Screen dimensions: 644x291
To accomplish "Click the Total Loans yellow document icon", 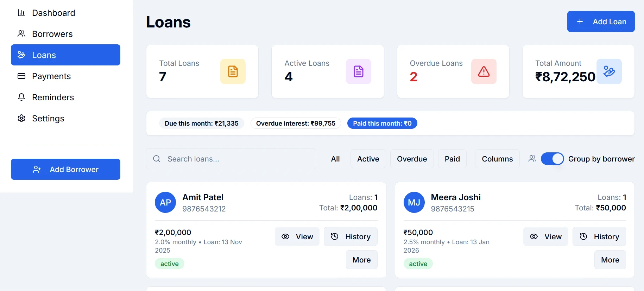I will pyautogui.click(x=233, y=71).
